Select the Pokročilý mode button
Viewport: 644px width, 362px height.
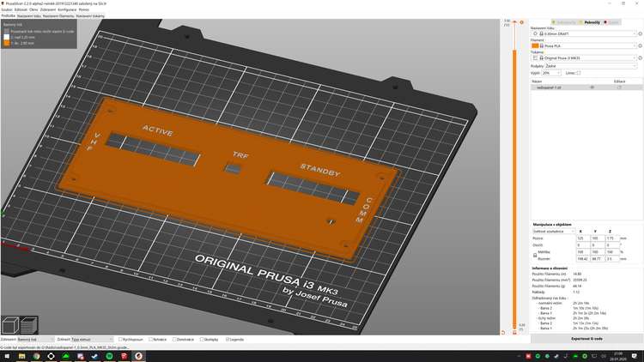pyautogui.click(x=590, y=22)
